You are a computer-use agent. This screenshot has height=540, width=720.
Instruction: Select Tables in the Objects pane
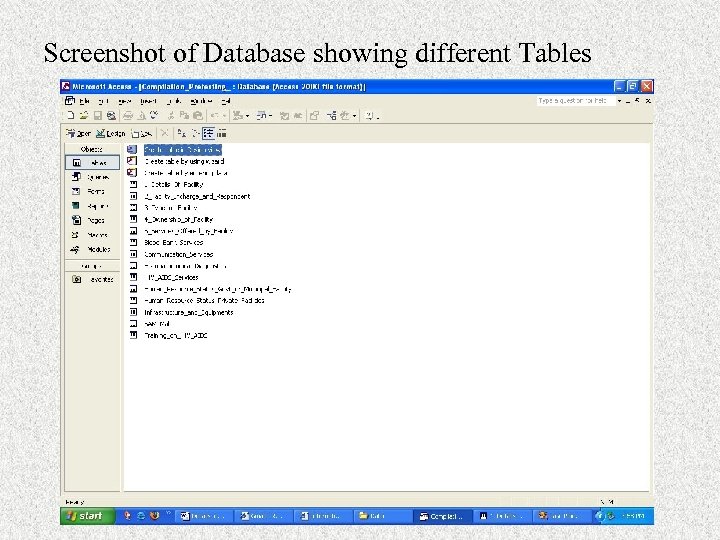pyautogui.click(x=92, y=163)
